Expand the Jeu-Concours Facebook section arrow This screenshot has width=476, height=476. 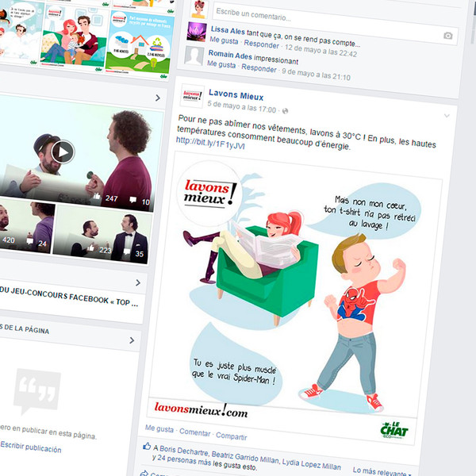tap(137, 282)
